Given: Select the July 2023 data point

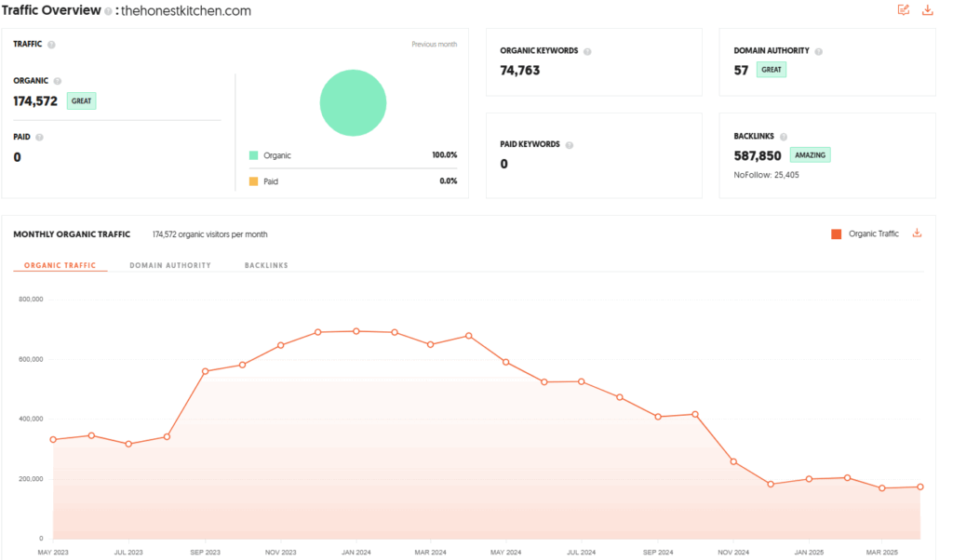Looking at the screenshot, I should click(128, 444).
